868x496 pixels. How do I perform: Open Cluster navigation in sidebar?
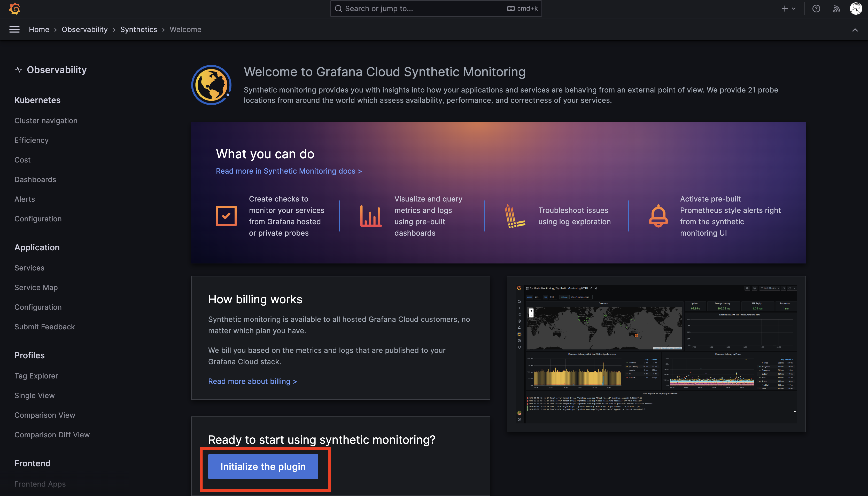coord(46,121)
